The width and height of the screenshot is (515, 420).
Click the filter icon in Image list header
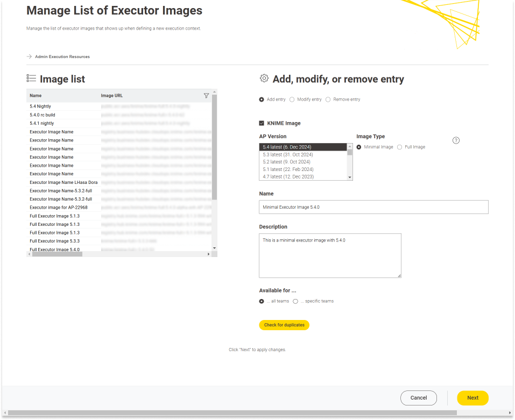tap(206, 96)
